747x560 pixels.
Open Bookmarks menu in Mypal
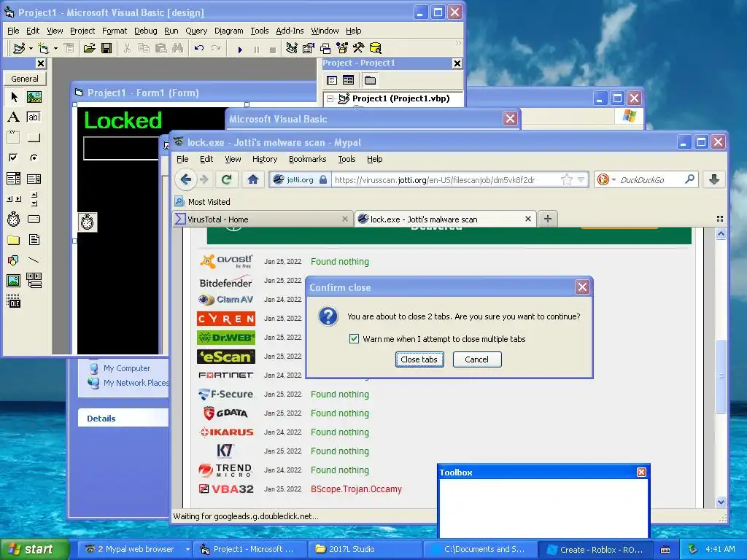(x=307, y=159)
